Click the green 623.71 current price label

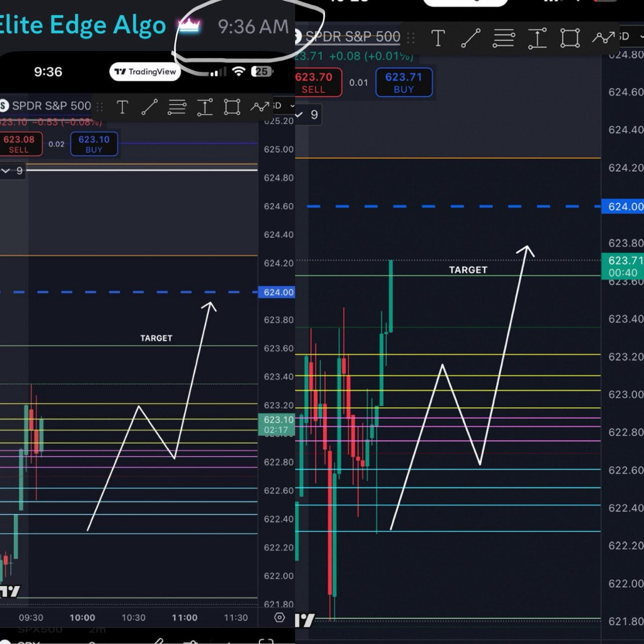click(623, 266)
